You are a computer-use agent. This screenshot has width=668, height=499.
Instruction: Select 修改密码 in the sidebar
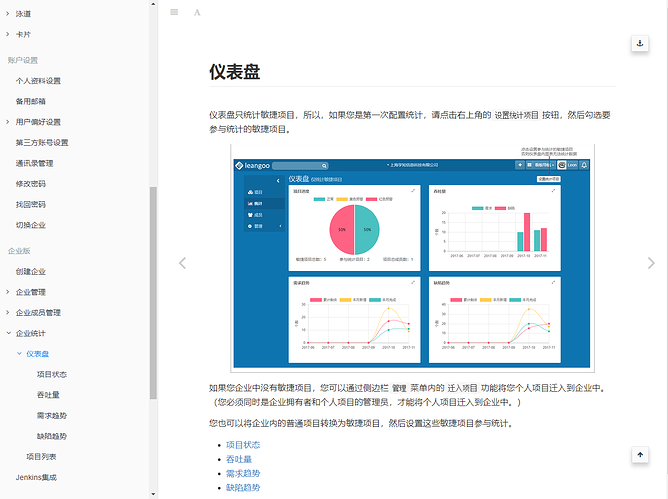tap(30, 184)
